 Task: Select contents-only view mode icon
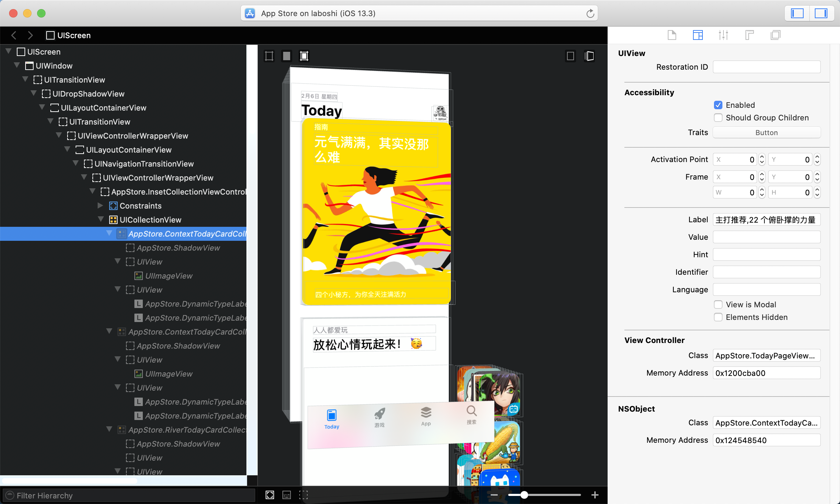click(287, 56)
